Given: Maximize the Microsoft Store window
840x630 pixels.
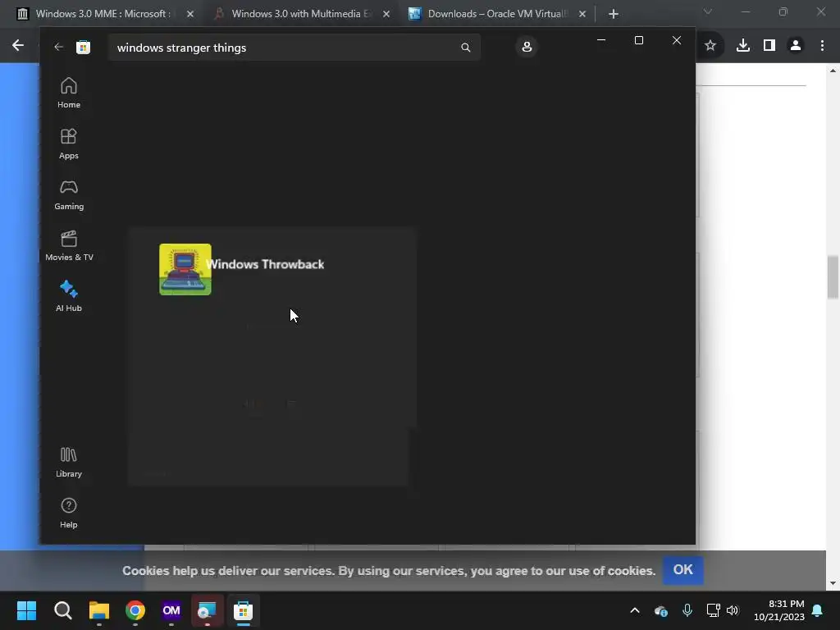Looking at the screenshot, I should pyautogui.click(x=638, y=40).
